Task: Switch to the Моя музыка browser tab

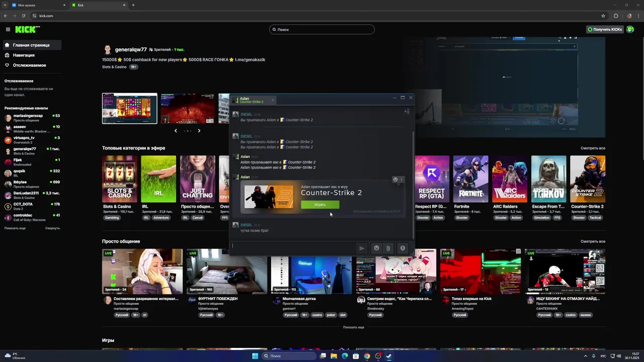Action: click(x=38, y=5)
